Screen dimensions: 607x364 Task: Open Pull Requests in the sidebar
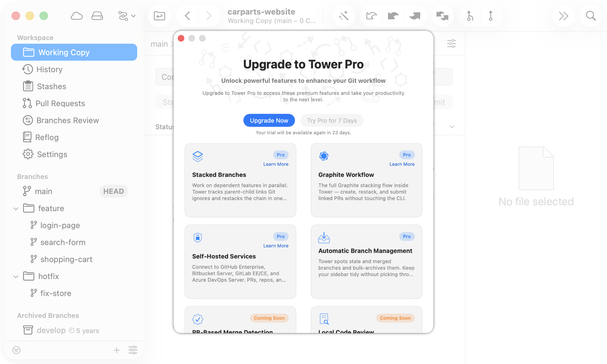coord(74,103)
